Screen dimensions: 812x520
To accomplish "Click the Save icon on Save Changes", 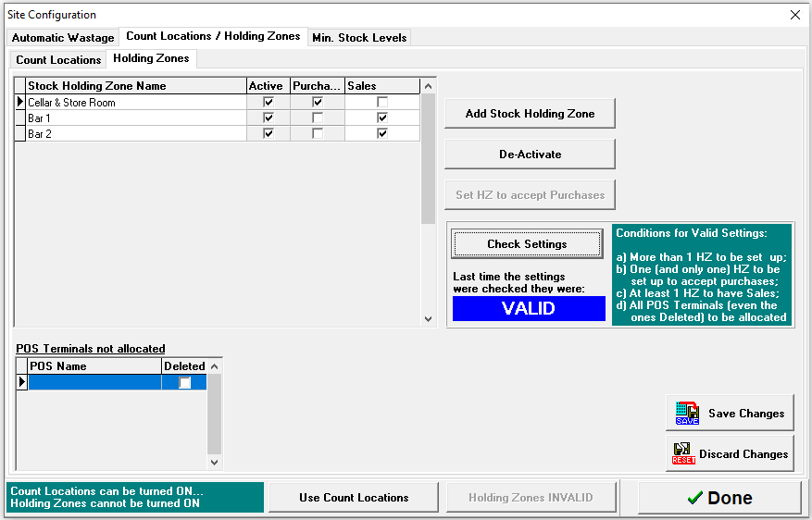I will click(x=687, y=414).
